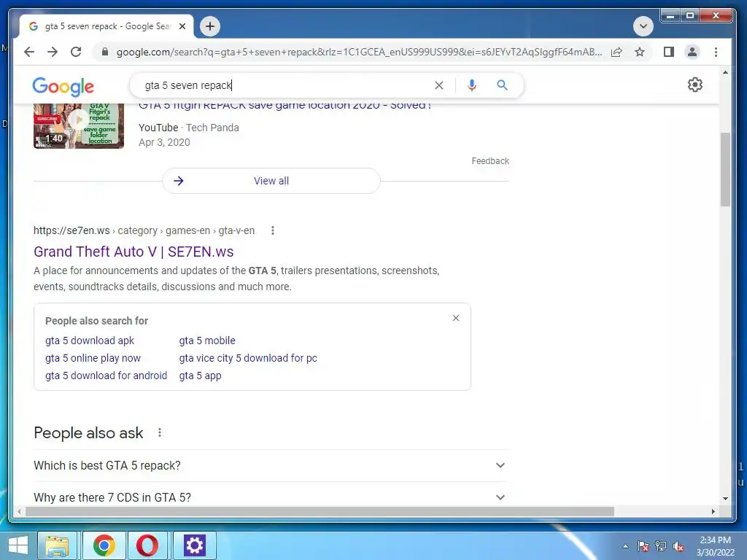Open a new browser tab
The height and width of the screenshot is (560, 747).
pos(210,26)
